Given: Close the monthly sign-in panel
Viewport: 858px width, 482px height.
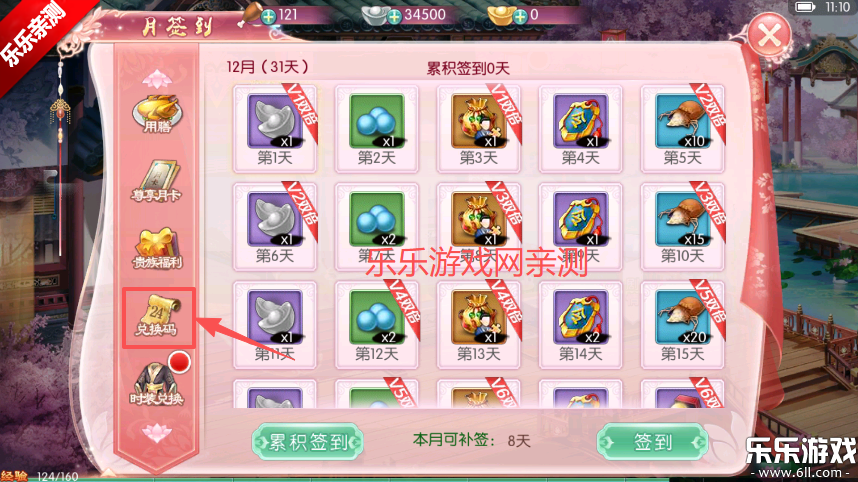Looking at the screenshot, I should 769,36.
